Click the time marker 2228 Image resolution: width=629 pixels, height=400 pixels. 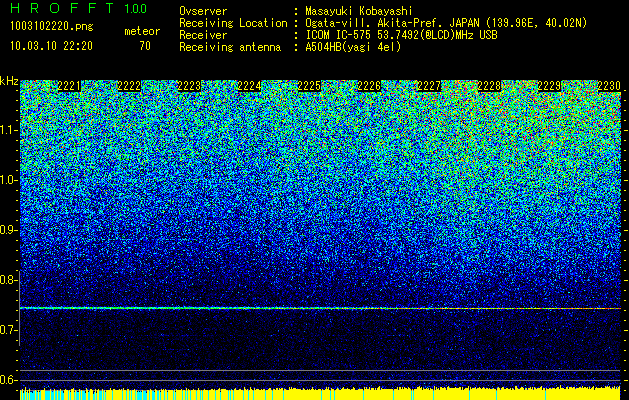489,86
